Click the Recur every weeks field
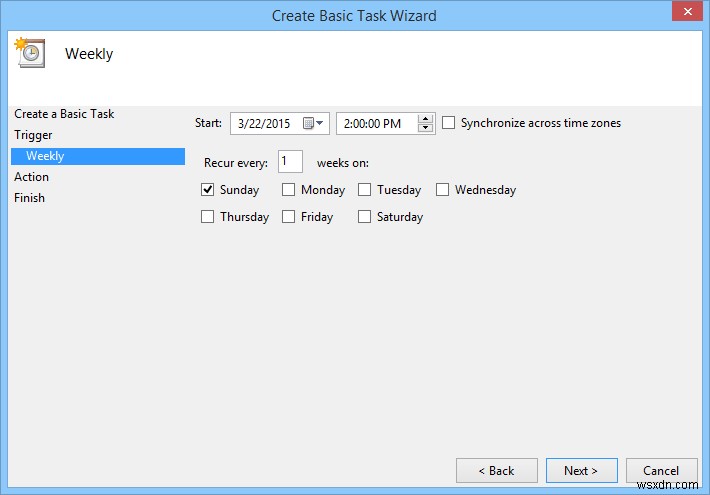 [x=290, y=162]
